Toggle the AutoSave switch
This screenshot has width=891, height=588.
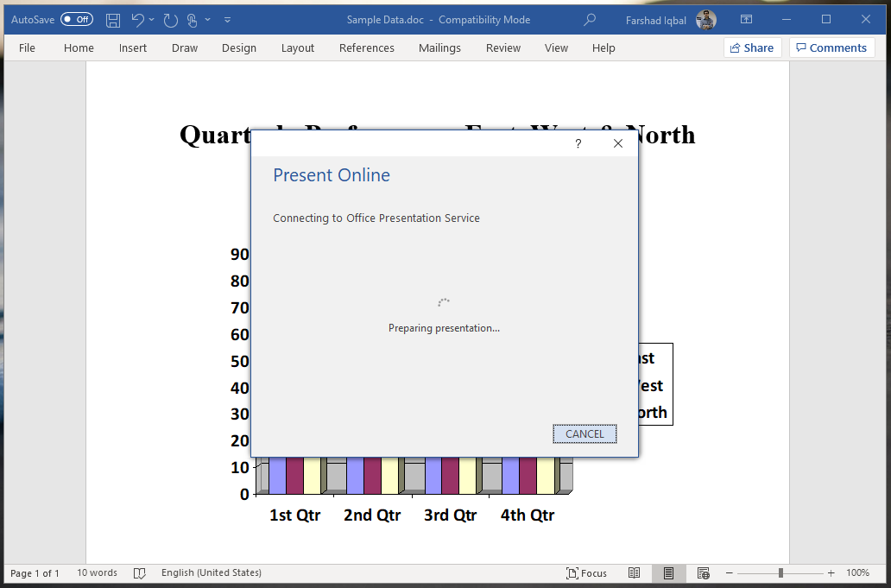pos(76,19)
